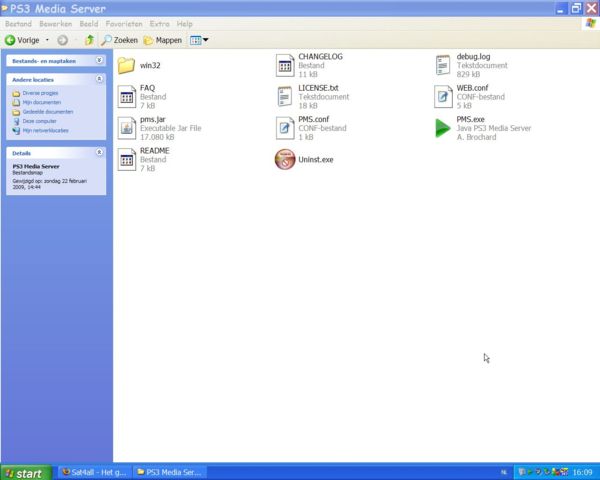Click the forward navigation arrow
The image size is (600, 480).
[x=63, y=40]
